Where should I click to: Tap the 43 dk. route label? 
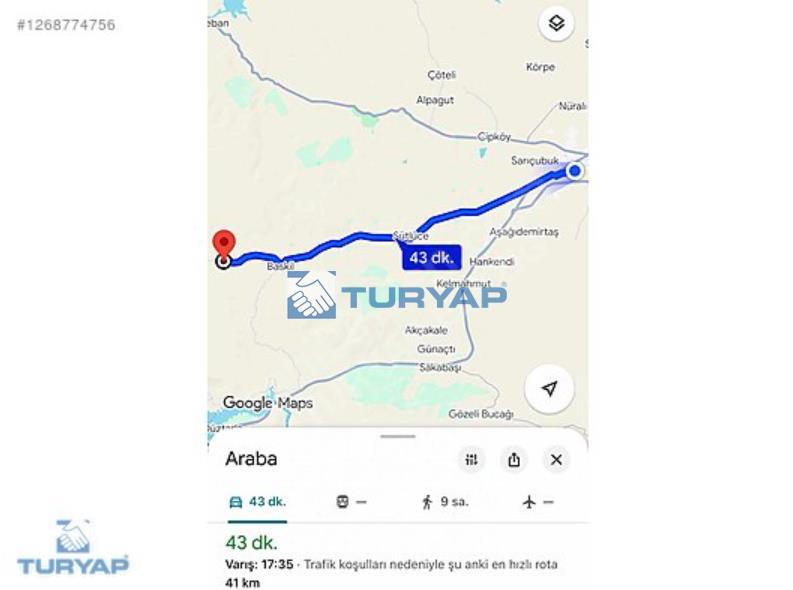pyautogui.click(x=432, y=258)
